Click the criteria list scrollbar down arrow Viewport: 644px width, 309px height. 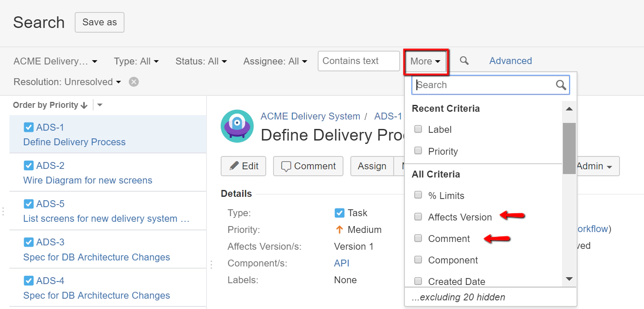pyautogui.click(x=569, y=279)
